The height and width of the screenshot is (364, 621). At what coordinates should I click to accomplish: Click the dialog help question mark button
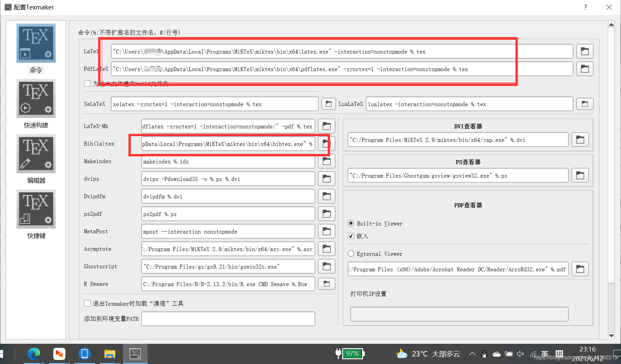click(x=585, y=7)
